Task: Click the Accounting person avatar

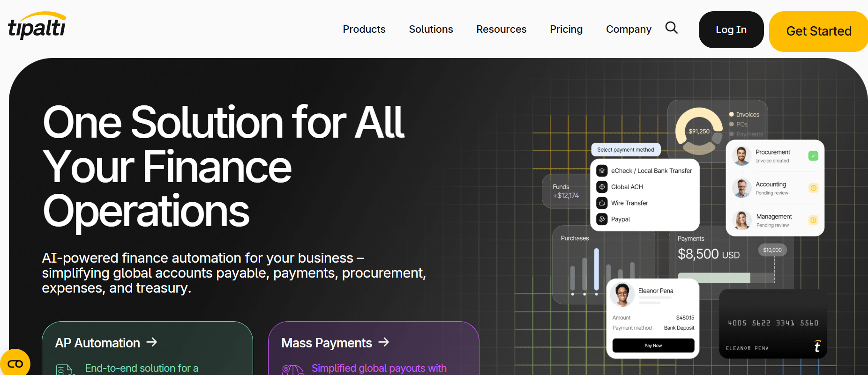Action: [741, 188]
